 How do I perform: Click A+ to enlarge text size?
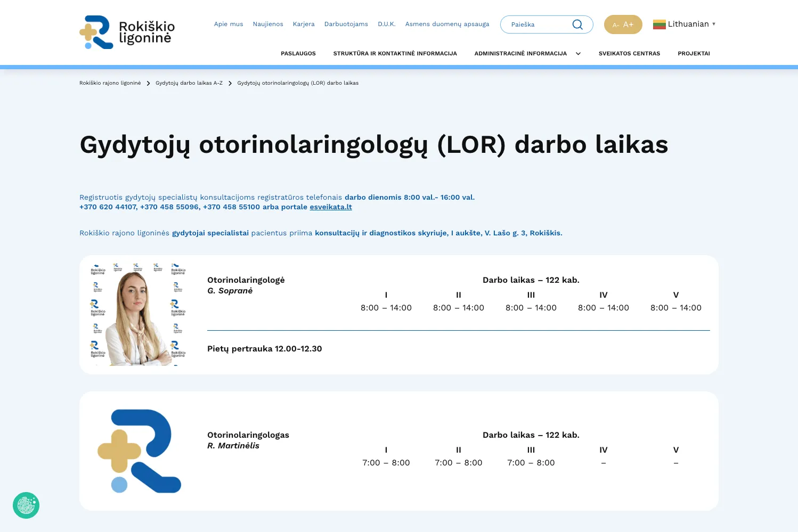click(628, 24)
